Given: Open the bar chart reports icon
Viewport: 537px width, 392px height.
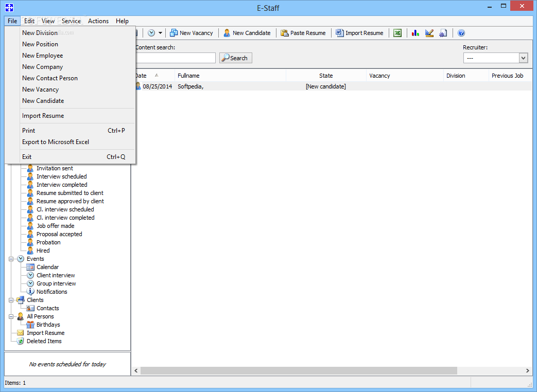Looking at the screenshot, I should (x=415, y=33).
